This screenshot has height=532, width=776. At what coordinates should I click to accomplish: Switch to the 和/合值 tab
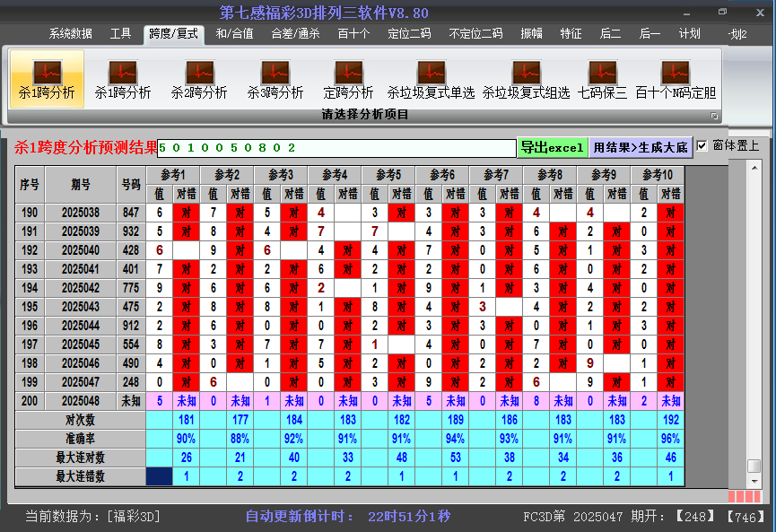pos(234,34)
